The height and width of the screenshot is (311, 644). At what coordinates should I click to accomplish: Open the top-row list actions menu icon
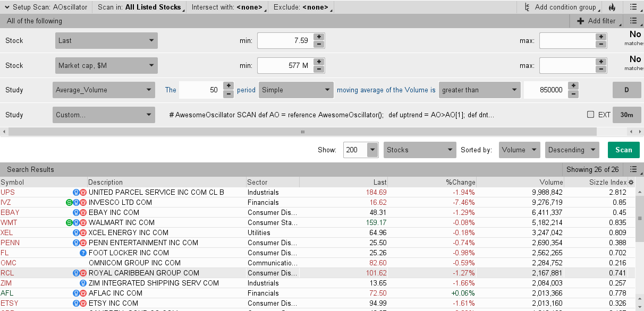633,7
